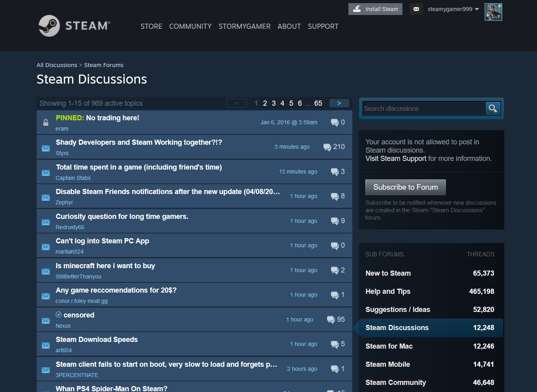Click envelope icon beside Shady Developers topic
Viewport: 537px width, 392px height.
click(46, 148)
